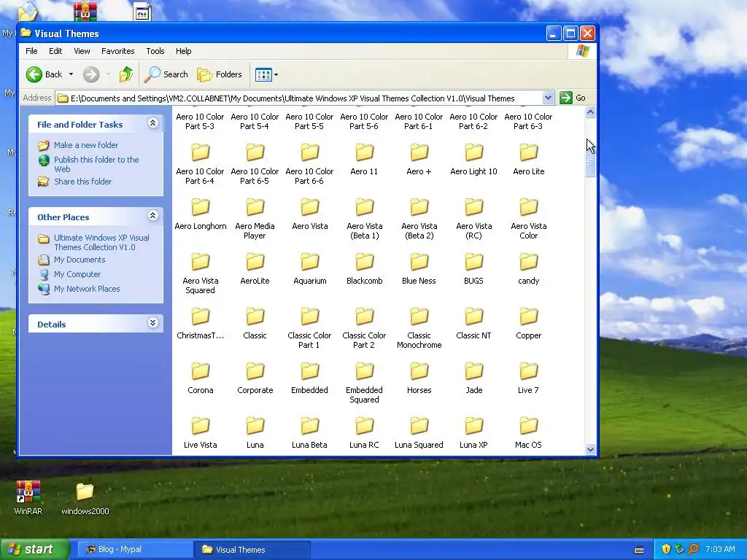
Task: Toggle the Folders pane button
Action: tap(220, 74)
